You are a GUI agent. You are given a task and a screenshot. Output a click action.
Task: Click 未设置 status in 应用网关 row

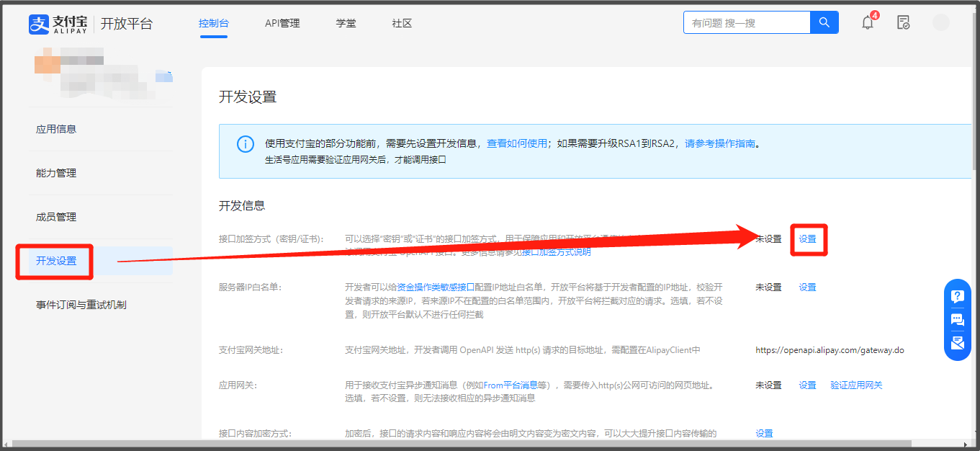click(768, 385)
